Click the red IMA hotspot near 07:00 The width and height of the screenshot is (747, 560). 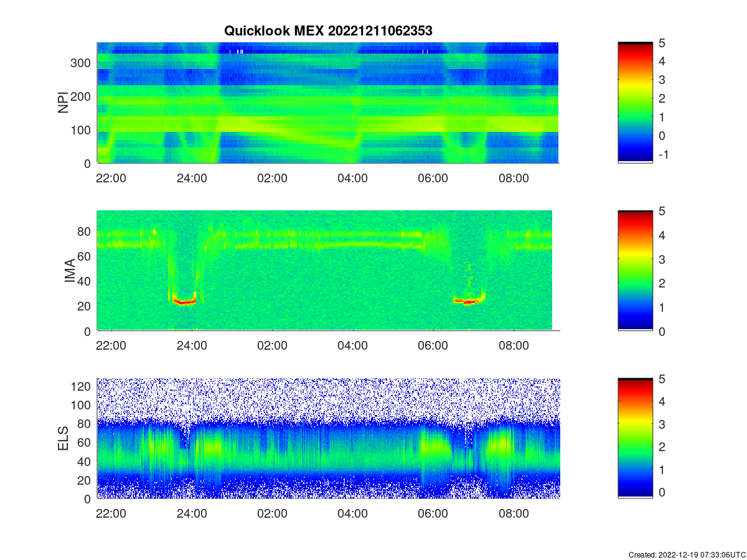click(467, 302)
